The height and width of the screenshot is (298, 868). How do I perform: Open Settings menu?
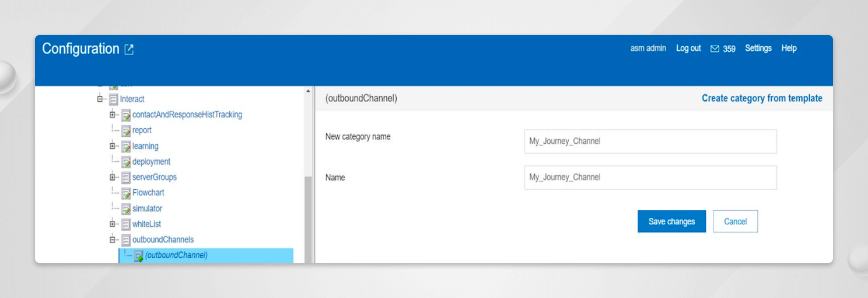click(x=758, y=48)
